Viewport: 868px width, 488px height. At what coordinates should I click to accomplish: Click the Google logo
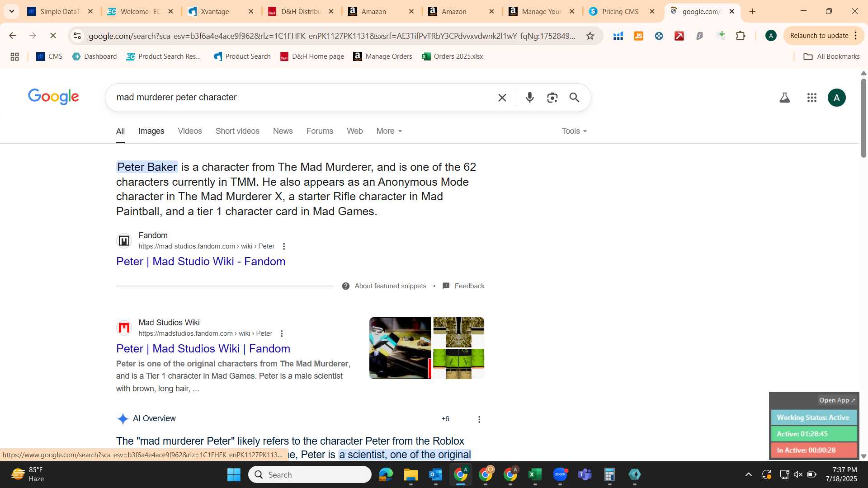tap(53, 97)
